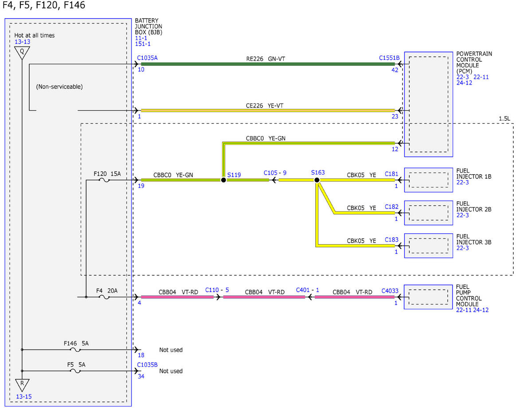Click the CE226 YE-VT yellow wire
The image size is (532, 411).
[268, 110]
